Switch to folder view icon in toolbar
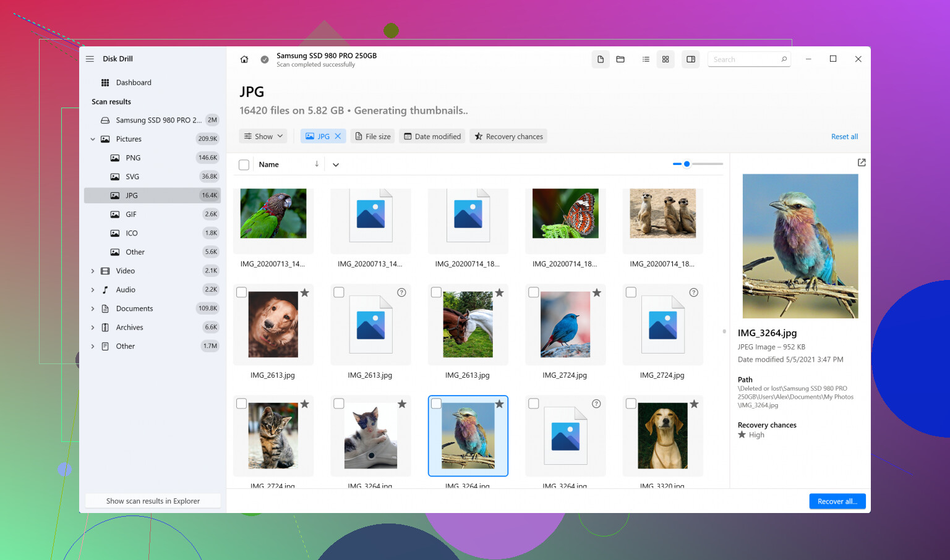This screenshot has width=950, height=560. [620, 59]
